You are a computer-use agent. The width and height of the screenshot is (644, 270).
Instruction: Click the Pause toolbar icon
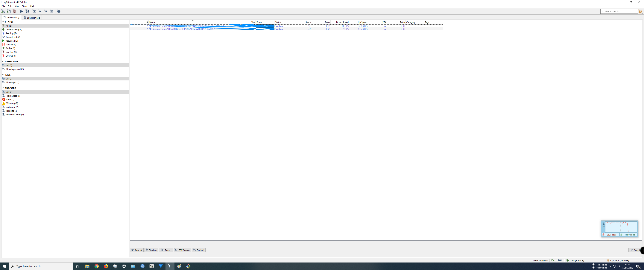[28, 11]
